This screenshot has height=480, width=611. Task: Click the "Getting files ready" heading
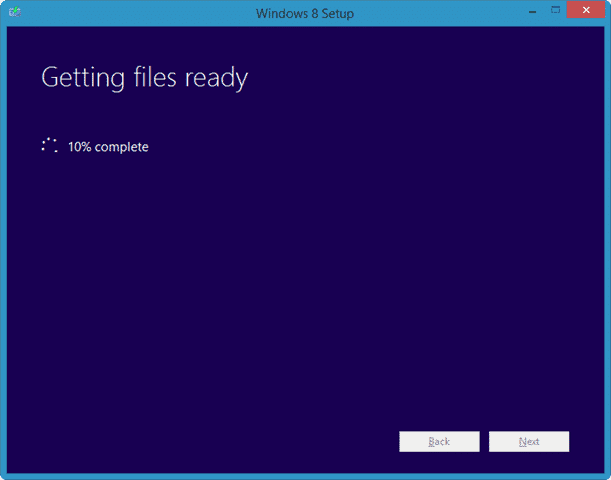coord(145,78)
